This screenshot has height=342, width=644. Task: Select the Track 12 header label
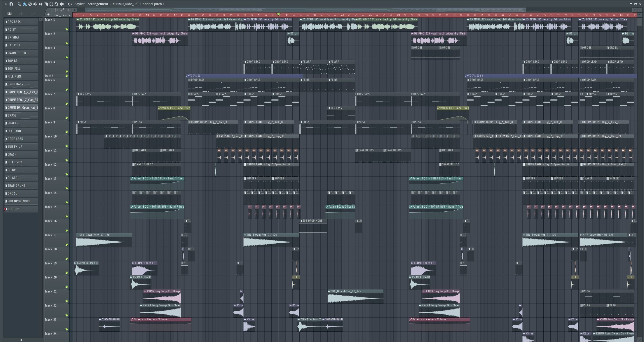[51, 165]
